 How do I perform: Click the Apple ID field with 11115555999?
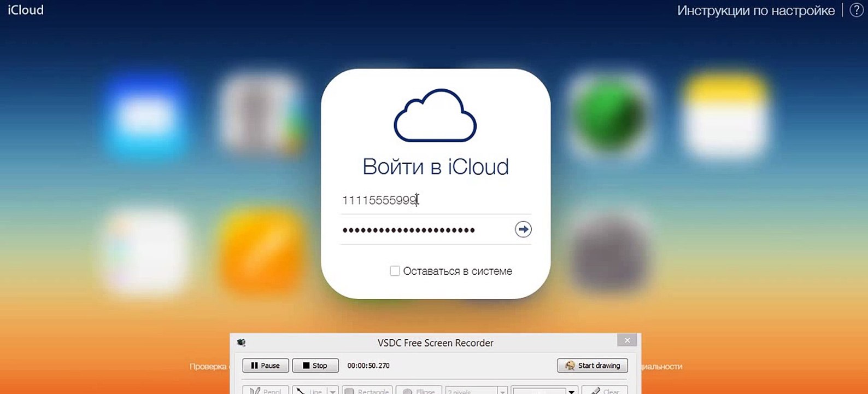point(436,200)
